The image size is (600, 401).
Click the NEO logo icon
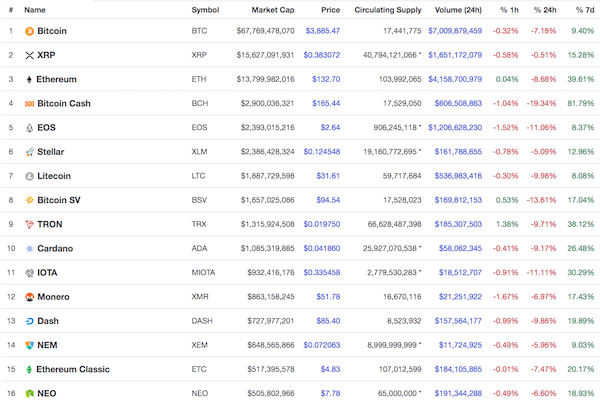click(29, 394)
